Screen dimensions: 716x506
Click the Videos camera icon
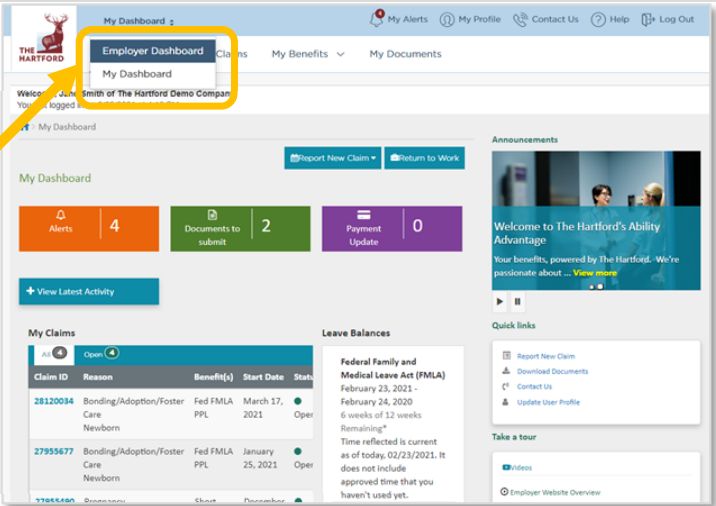506,467
